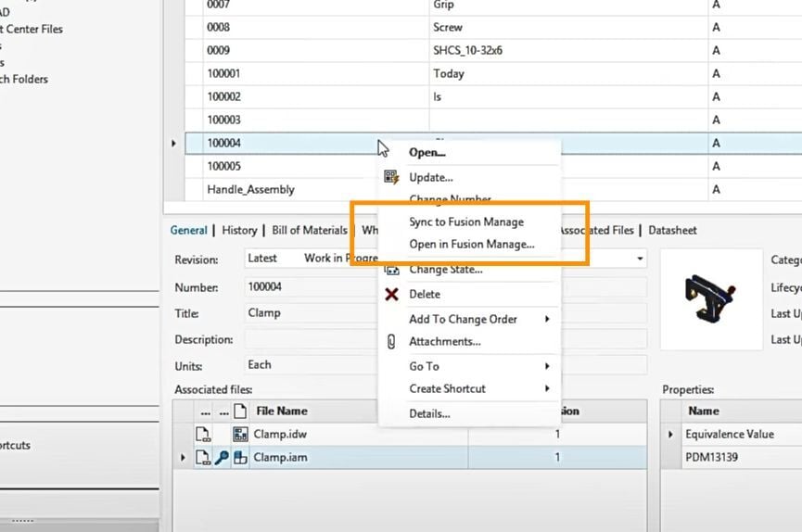Click the clamp part thumbnail preview
The height and width of the screenshot is (532, 802).
(x=710, y=298)
